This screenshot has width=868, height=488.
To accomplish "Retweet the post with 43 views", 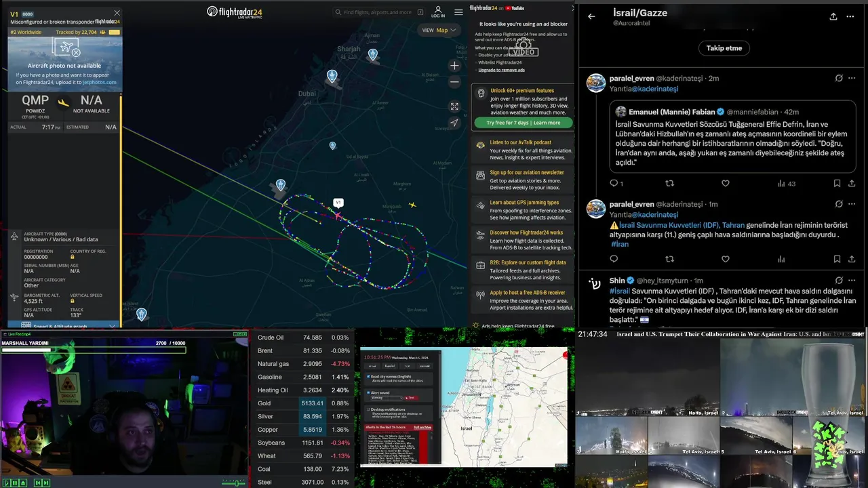I will [670, 183].
